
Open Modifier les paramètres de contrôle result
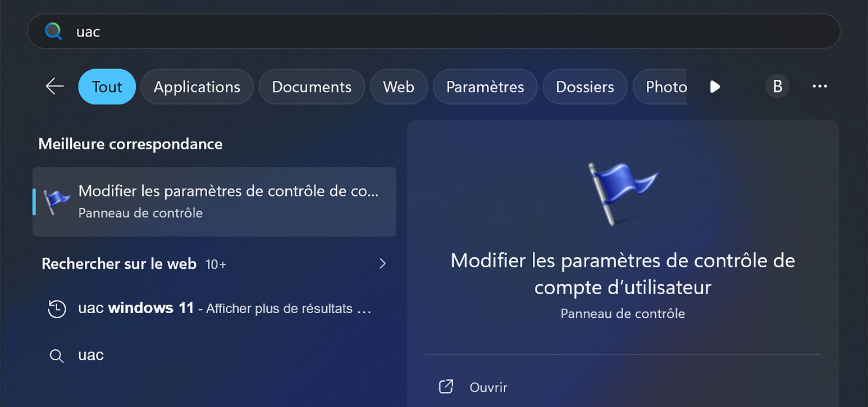pos(214,202)
